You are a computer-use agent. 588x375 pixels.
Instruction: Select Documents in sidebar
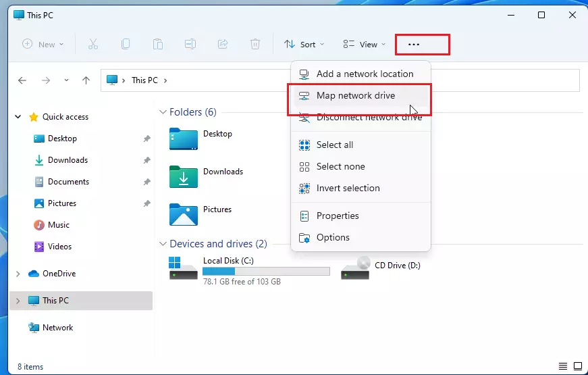68,182
